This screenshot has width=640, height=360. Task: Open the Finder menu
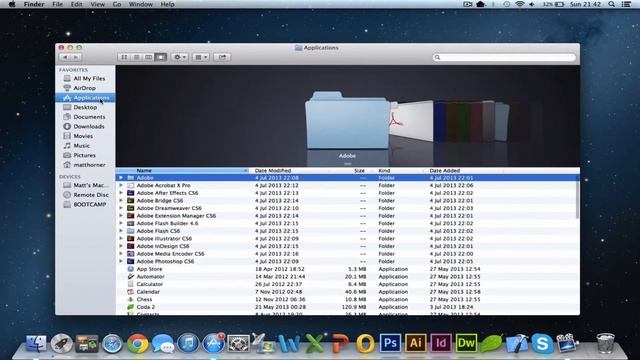(x=33, y=4)
